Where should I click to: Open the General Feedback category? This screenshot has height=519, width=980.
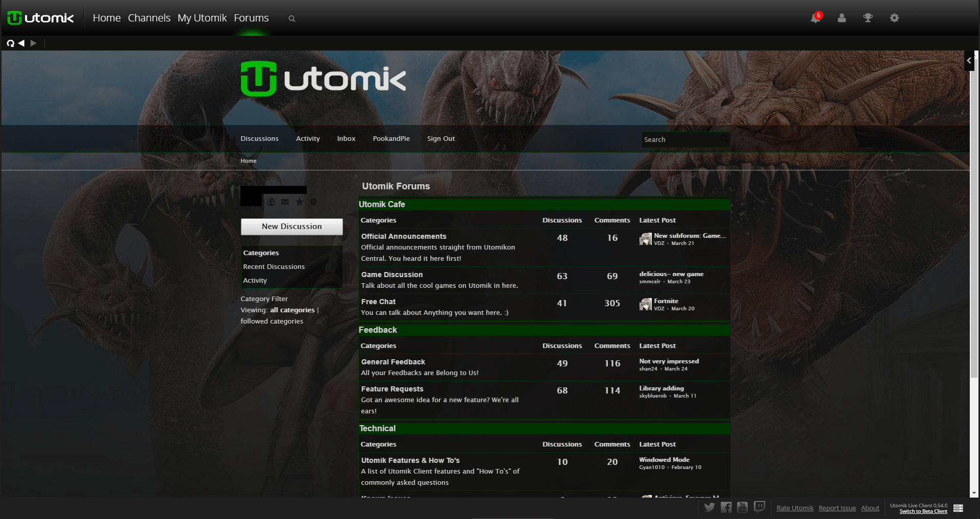coord(393,362)
